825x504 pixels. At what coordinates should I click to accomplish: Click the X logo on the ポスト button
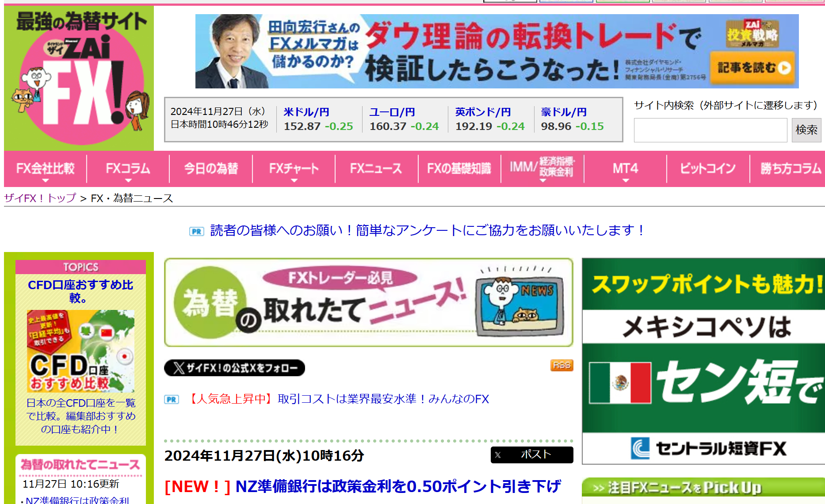point(498,455)
